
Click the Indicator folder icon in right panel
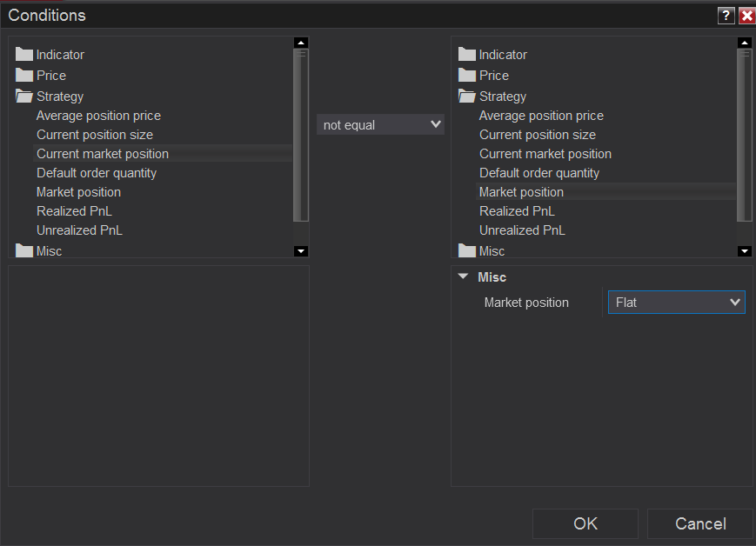(467, 55)
